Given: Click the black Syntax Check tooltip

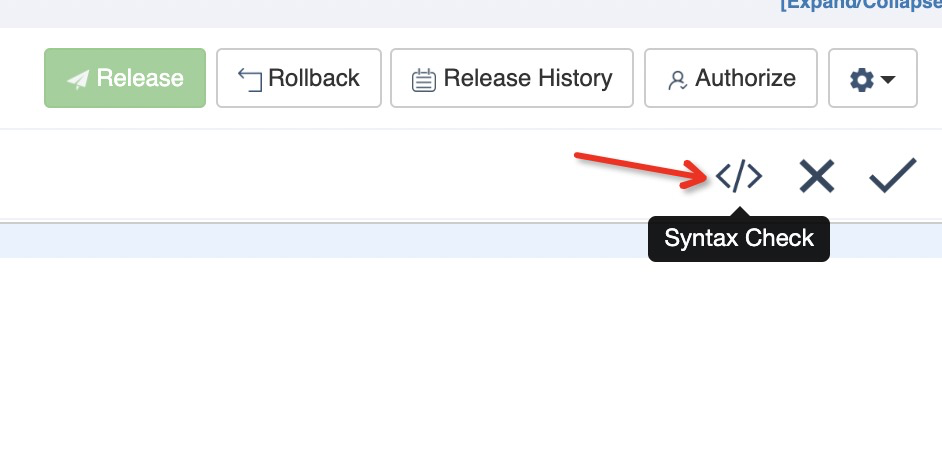Looking at the screenshot, I should [739, 239].
